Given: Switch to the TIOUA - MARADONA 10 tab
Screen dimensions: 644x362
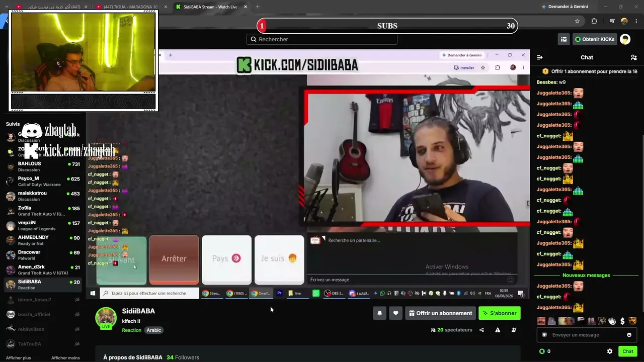Looking at the screenshot, I should coord(130,7).
